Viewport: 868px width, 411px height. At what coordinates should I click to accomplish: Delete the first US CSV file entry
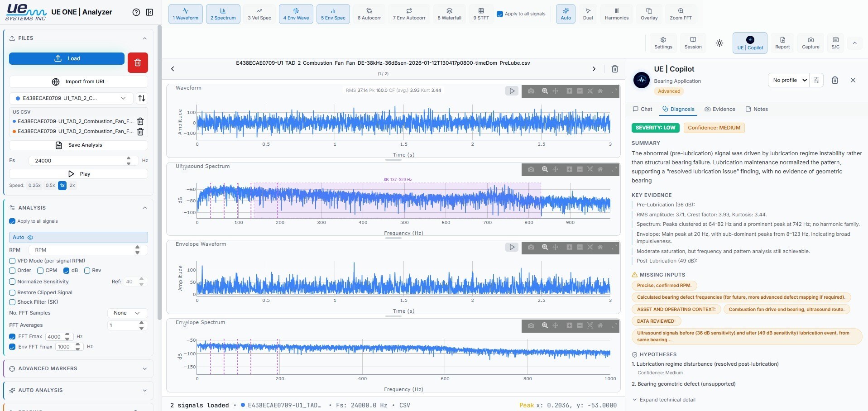point(140,121)
